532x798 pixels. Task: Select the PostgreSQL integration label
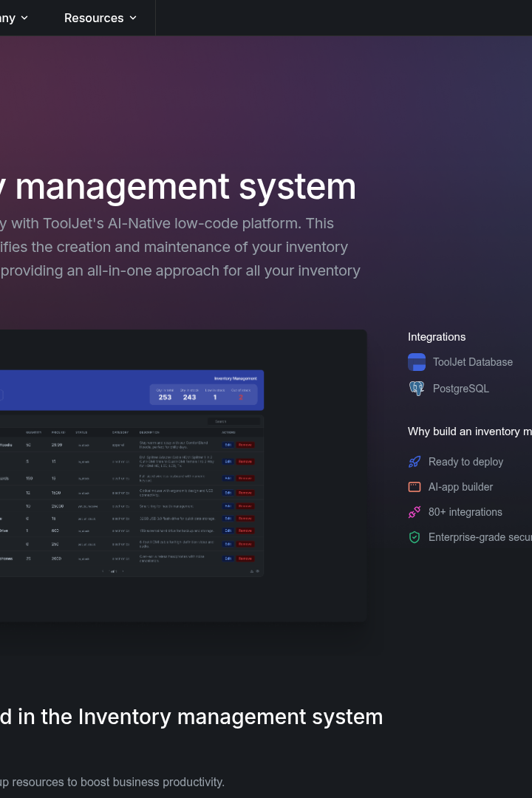click(x=461, y=389)
